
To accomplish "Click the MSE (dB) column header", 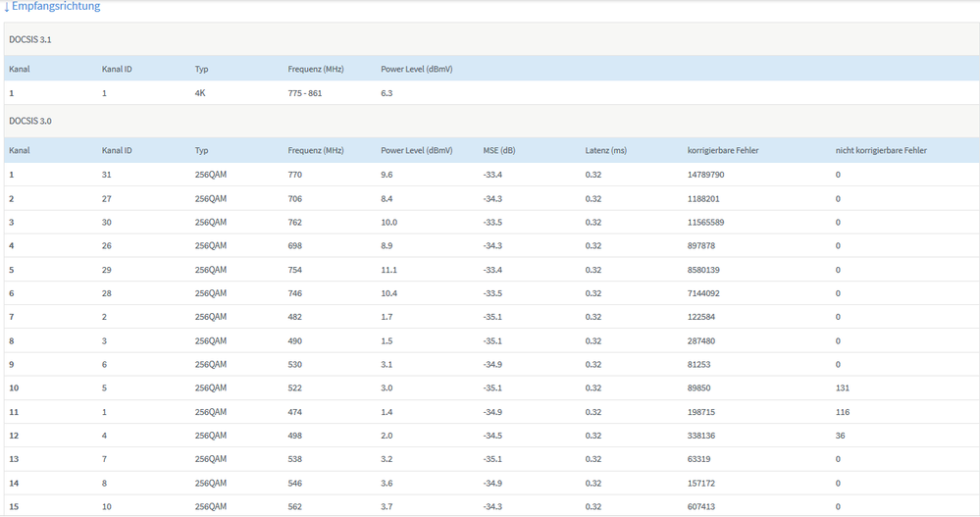I will pyautogui.click(x=499, y=151).
